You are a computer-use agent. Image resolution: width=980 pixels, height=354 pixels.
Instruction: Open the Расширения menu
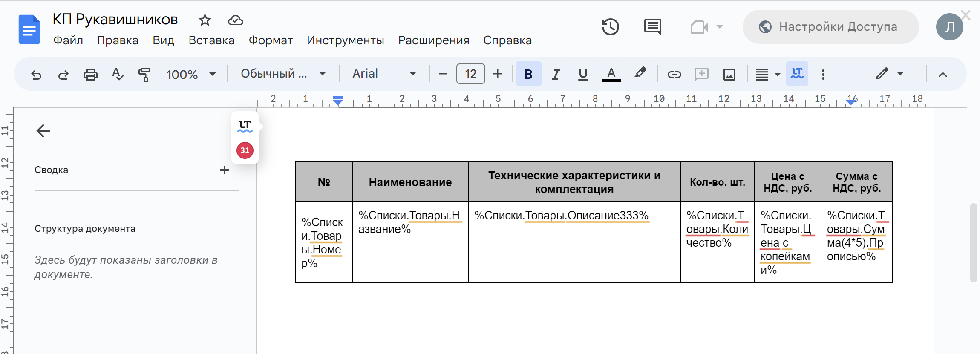pyautogui.click(x=433, y=40)
